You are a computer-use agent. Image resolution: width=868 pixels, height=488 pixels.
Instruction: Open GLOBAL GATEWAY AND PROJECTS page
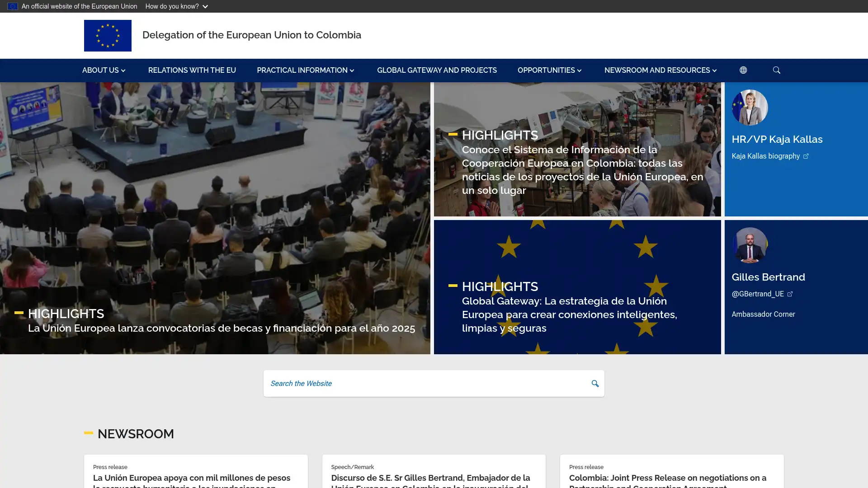coord(437,70)
